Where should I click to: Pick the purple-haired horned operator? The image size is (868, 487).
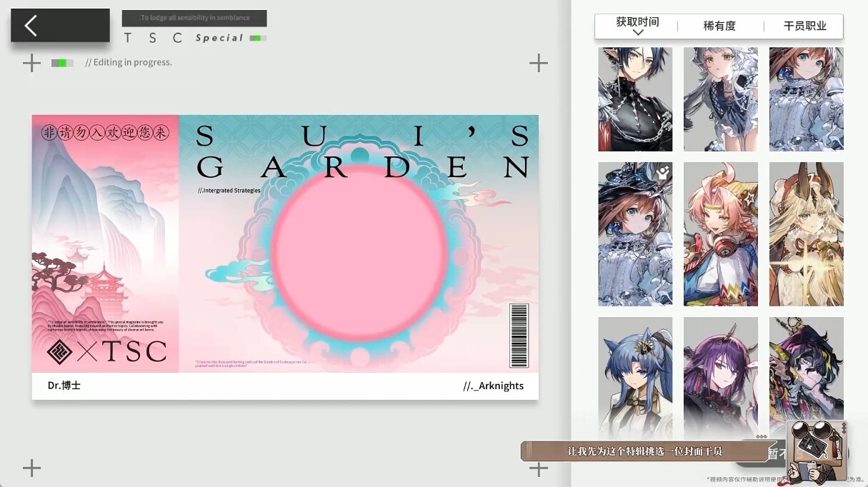pyautogui.click(x=720, y=377)
